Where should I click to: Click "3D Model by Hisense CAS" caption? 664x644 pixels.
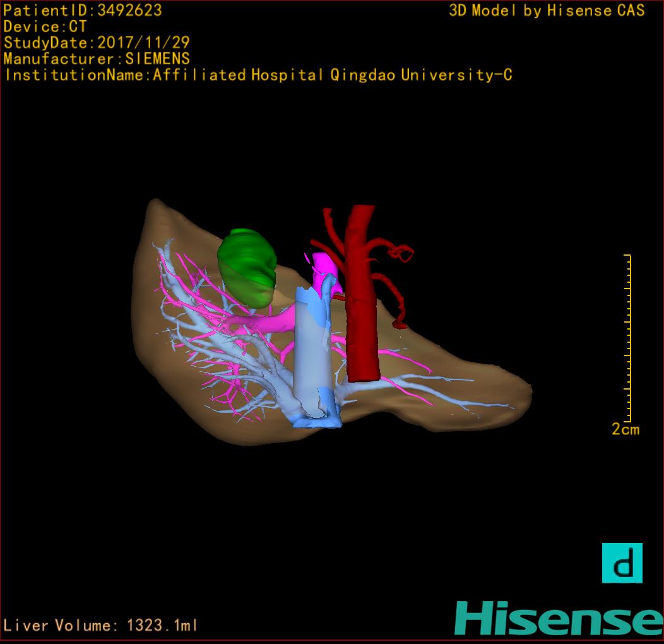pyautogui.click(x=547, y=11)
